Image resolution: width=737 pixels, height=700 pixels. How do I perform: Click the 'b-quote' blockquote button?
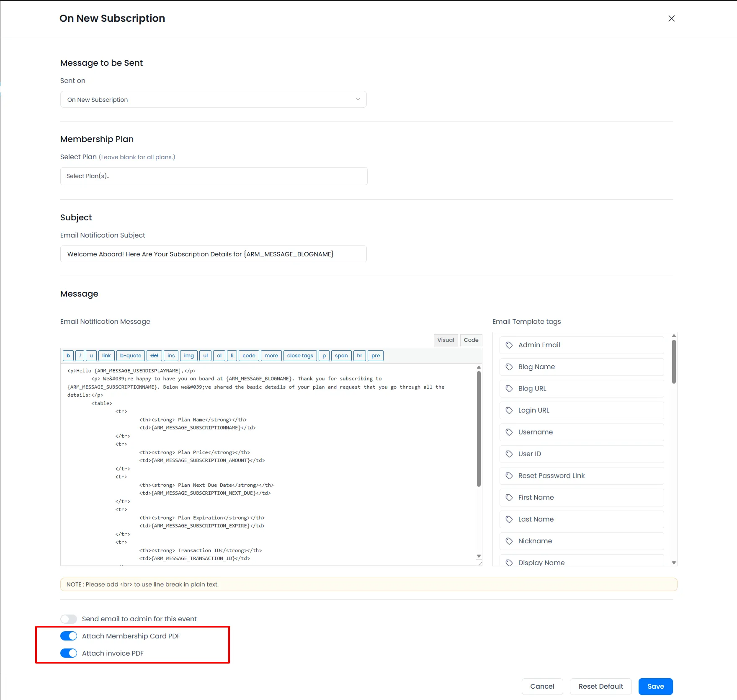(x=131, y=356)
